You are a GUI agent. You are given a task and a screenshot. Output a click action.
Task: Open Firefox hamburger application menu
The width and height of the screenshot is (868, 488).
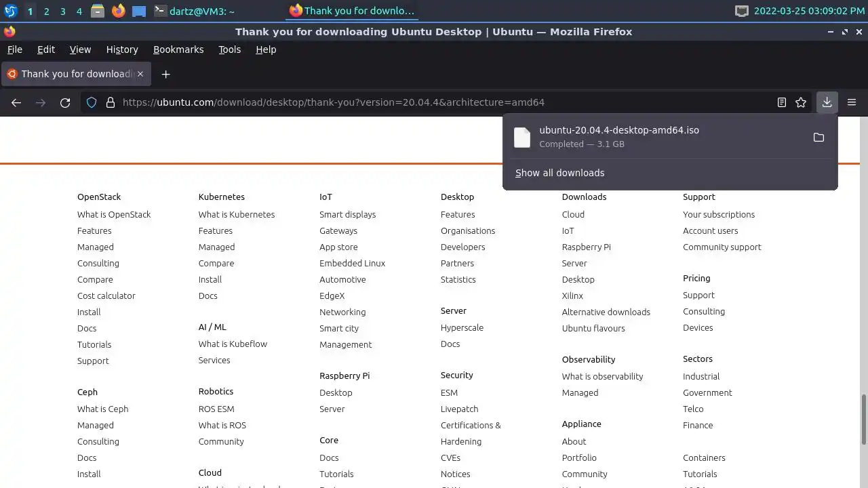[852, 102]
